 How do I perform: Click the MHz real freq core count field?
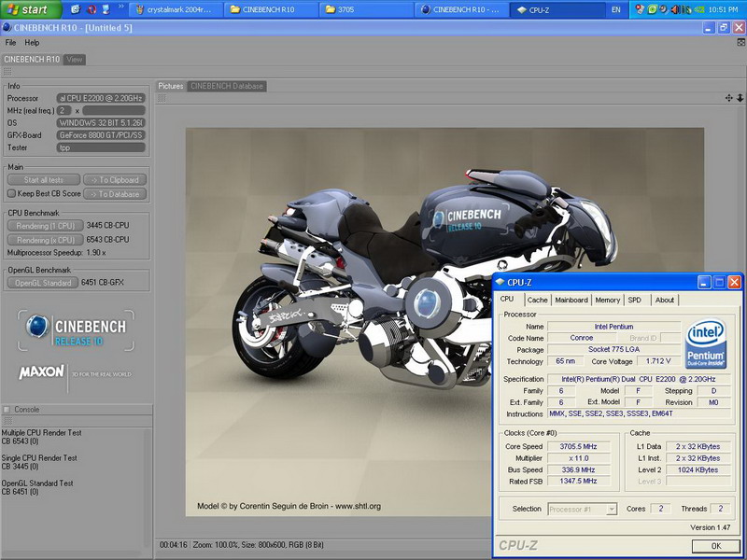coord(63,110)
